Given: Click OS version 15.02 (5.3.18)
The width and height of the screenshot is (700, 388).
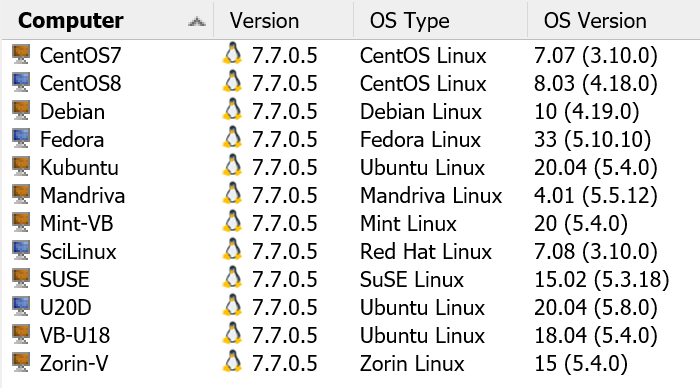Looking at the screenshot, I should click(601, 280).
